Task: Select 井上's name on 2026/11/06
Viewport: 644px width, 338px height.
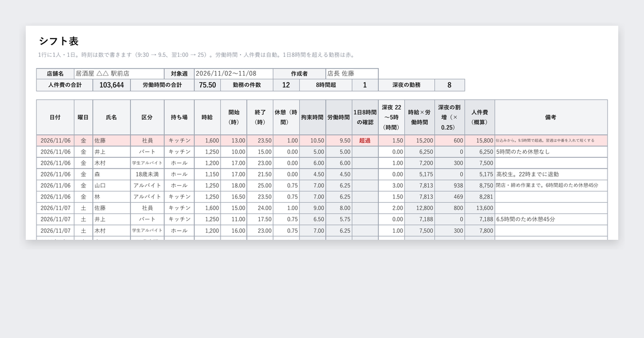Action: click(x=112, y=152)
